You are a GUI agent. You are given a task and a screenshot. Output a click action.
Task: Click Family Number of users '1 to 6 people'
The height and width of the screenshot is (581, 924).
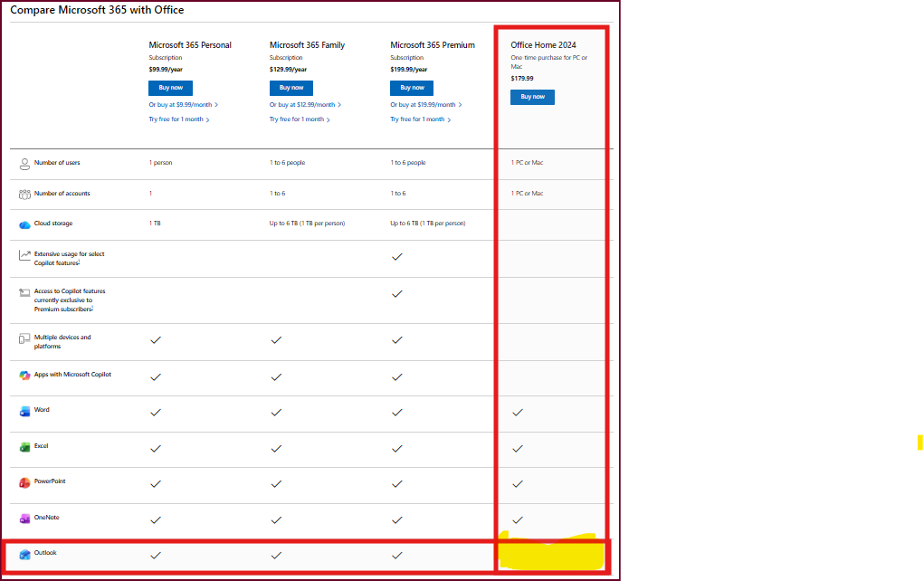click(x=287, y=163)
